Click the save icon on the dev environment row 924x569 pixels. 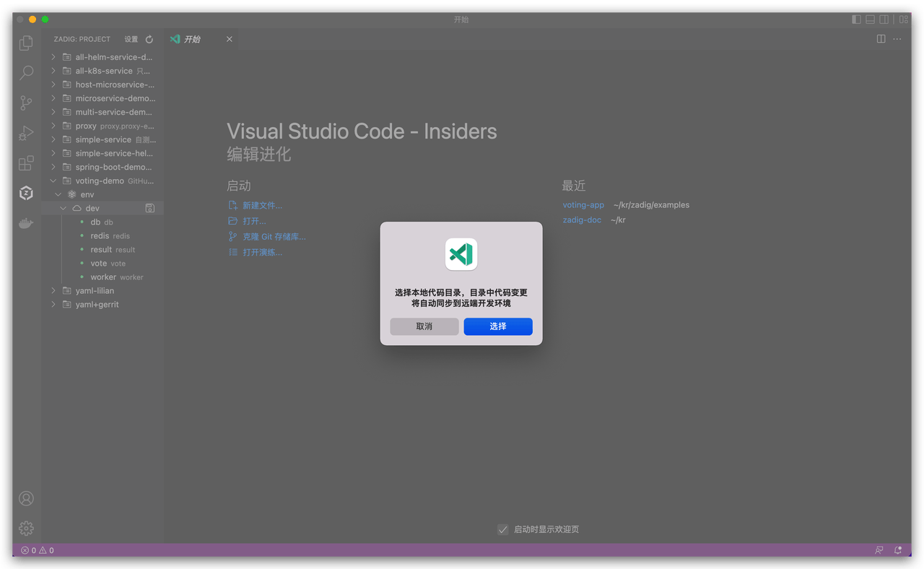(x=149, y=207)
